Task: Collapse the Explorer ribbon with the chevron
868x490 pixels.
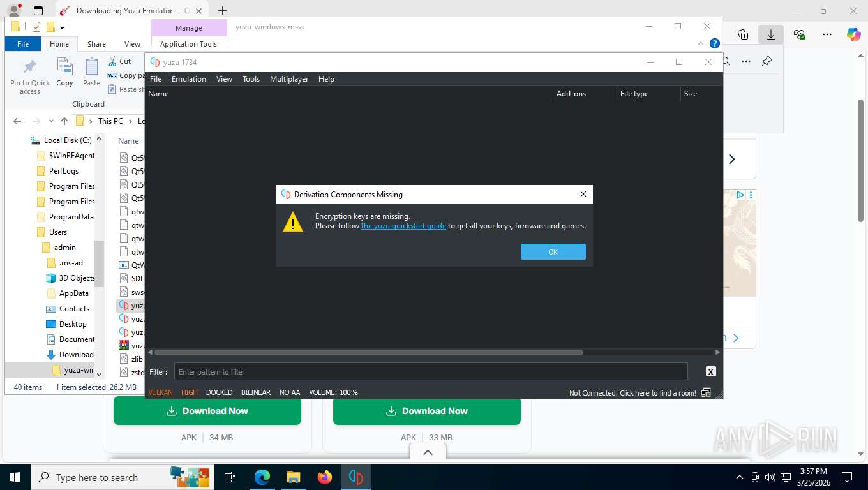Action: point(701,43)
